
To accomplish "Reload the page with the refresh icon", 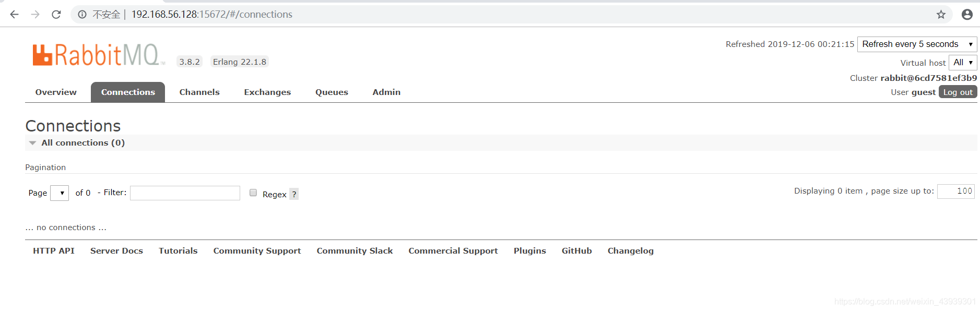I will pos(56,14).
